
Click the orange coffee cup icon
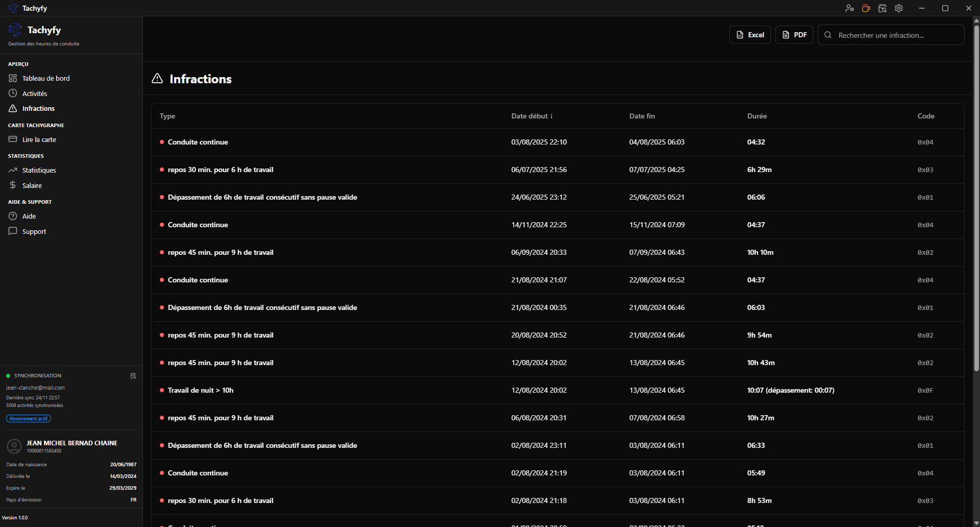click(x=866, y=8)
